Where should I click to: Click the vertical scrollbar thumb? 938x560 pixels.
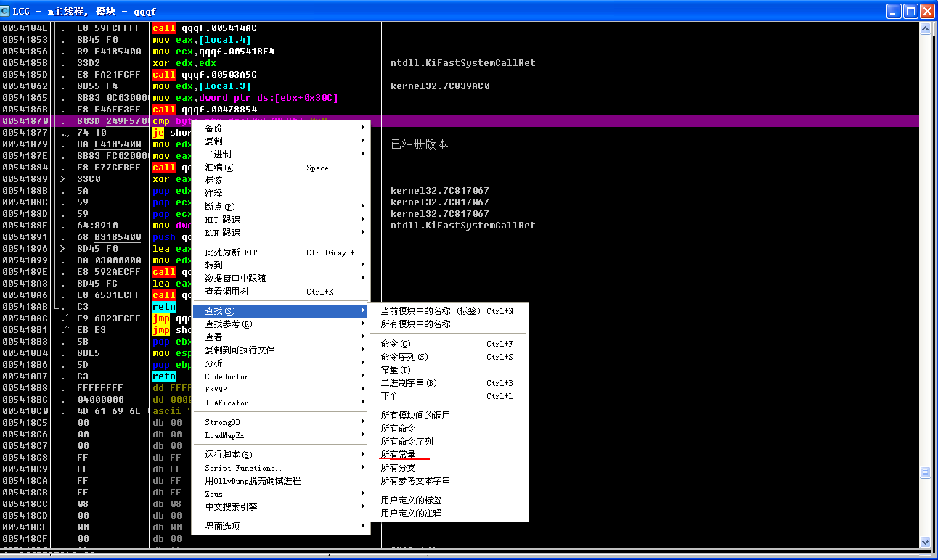[925, 472]
